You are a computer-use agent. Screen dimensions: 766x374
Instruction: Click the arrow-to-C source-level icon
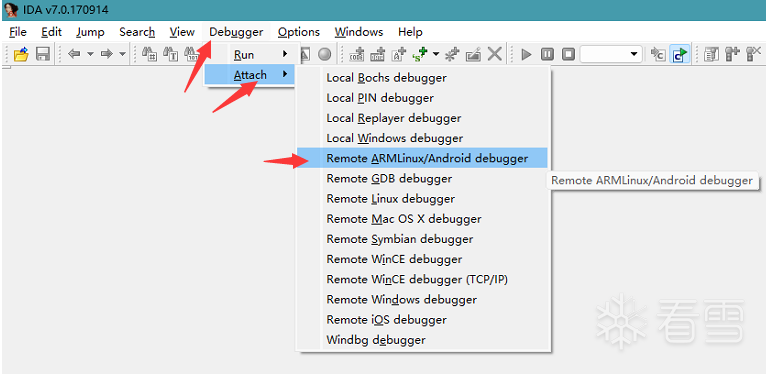tap(659, 54)
